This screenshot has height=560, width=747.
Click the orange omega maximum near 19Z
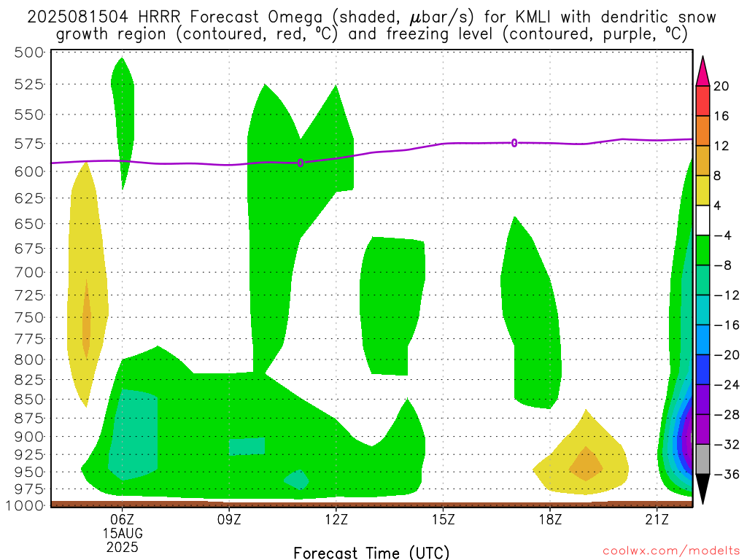pyautogui.click(x=586, y=464)
